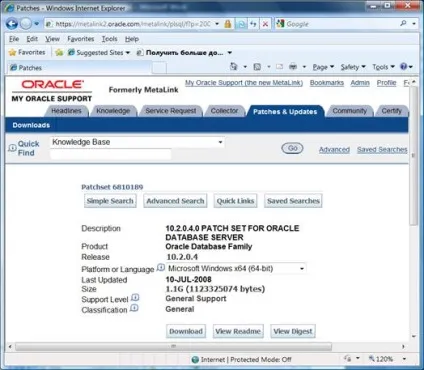Screen dimensions: 424x370
Task: Switch to the Service Request tab
Action: pos(171,111)
